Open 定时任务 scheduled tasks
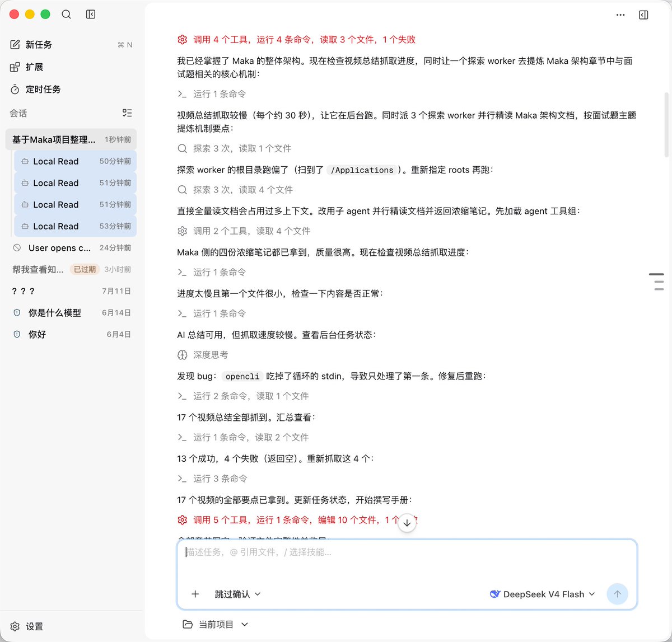Viewport: 672px width, 642px height. point(71,90)
